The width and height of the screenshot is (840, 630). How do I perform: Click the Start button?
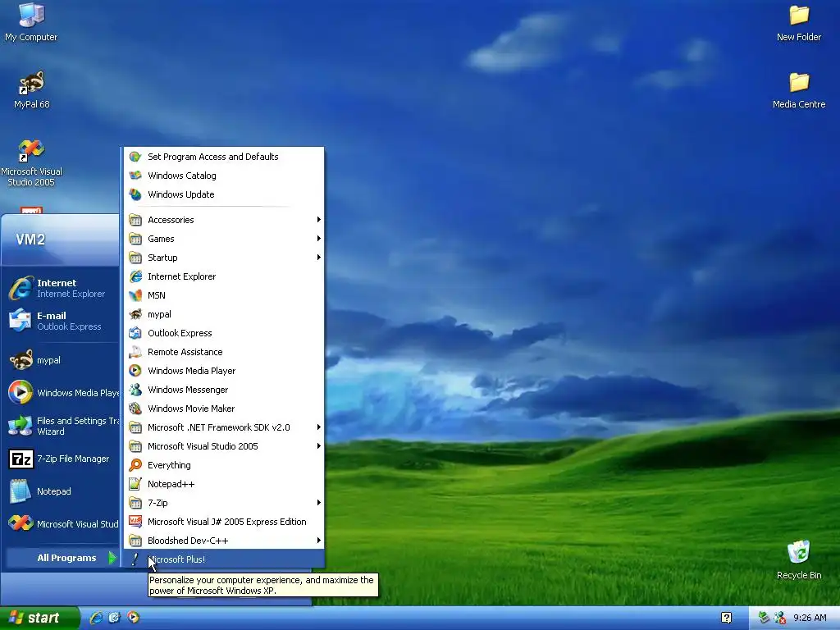click(x=39, y=618)
